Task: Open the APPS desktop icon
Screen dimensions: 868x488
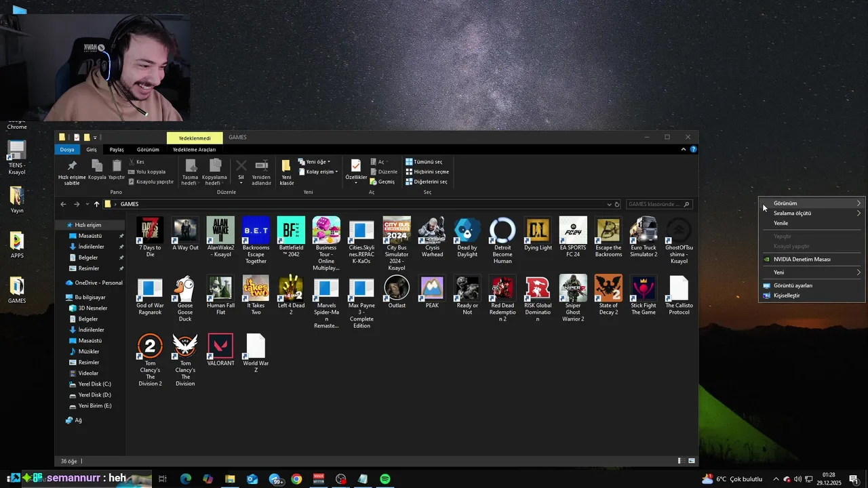Action: click(17, 245)
